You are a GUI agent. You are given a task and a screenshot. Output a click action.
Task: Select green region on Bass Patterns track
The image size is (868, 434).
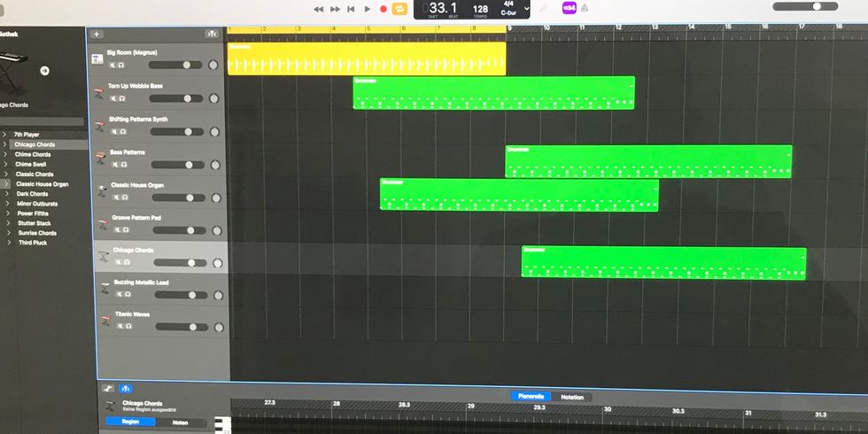click(648, 161)
